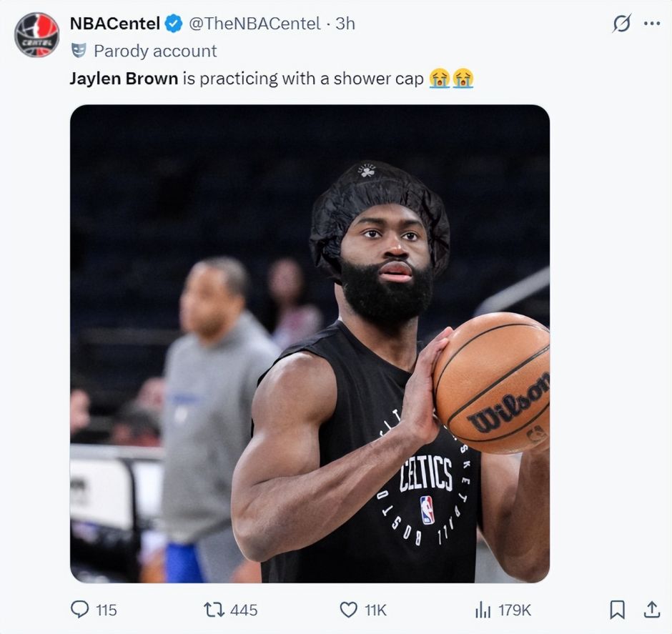Screen dimensions: 672x634
Task: Click the bold Jaylen Brown text
Action: pos(124,78)
